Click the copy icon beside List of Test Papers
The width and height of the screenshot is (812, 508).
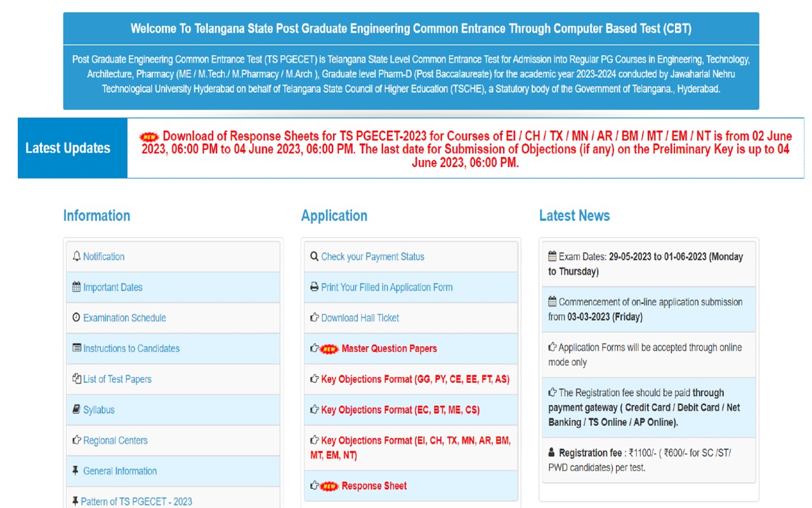(77, 379)
